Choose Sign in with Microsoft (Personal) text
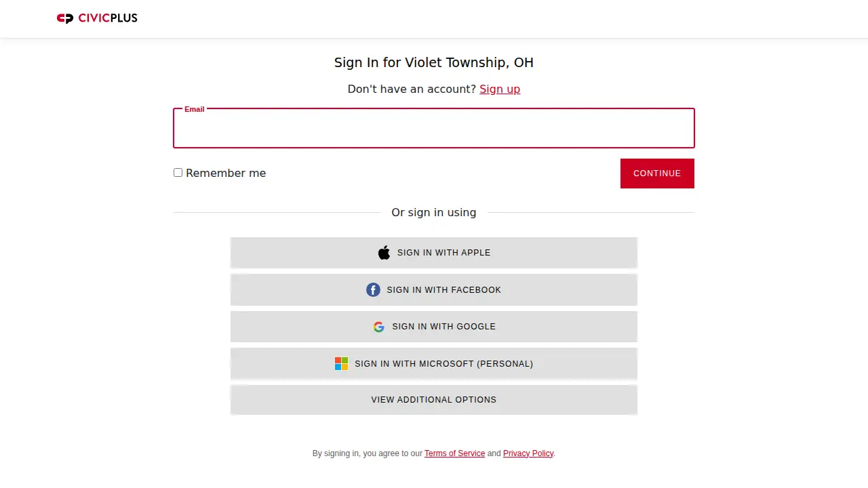The image size is (868, 488). [443, 364]
